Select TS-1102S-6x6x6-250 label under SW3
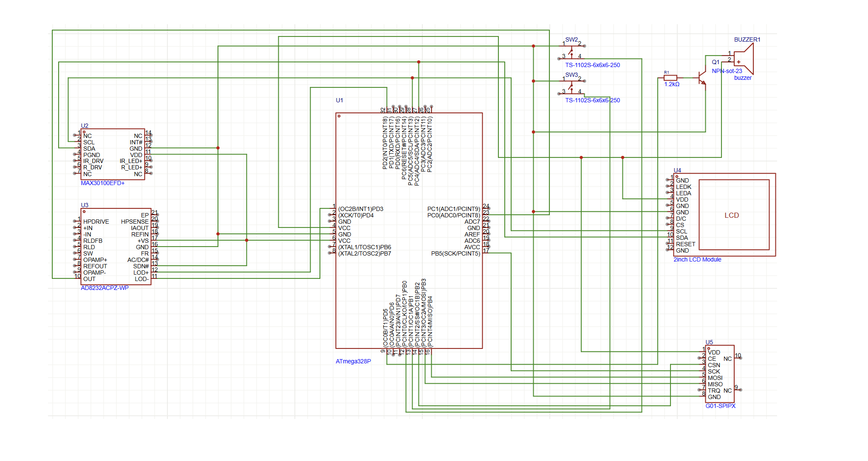This screenshot has width=868, height=461. [x=592, y=100]
